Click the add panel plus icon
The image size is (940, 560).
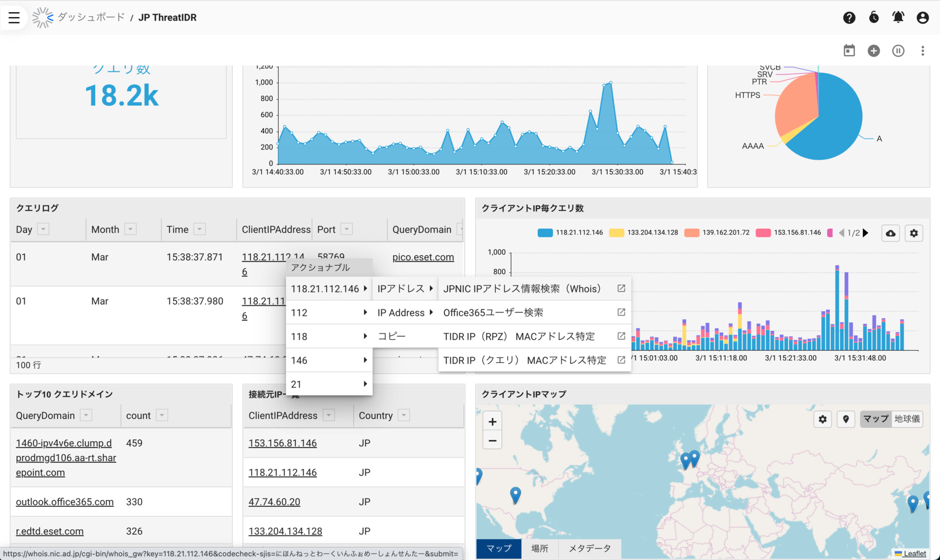click(x=873, y=50)
